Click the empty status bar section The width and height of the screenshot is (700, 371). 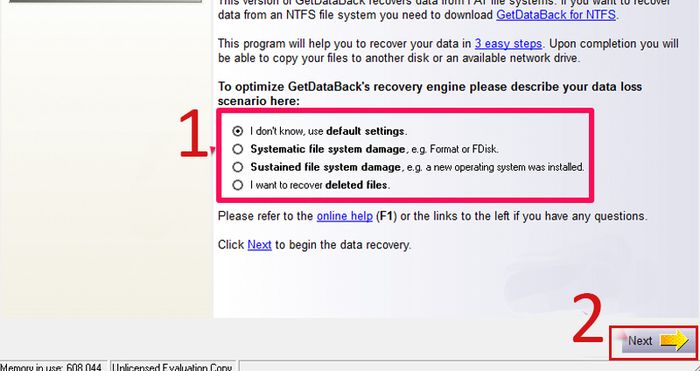tap(469, 366)
